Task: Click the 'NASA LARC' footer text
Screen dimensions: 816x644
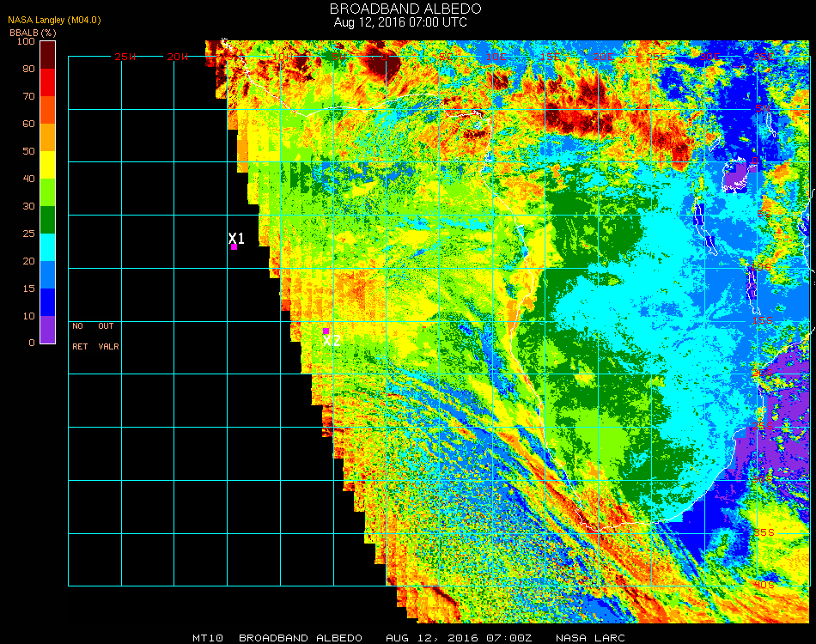Action: (590, 638)
